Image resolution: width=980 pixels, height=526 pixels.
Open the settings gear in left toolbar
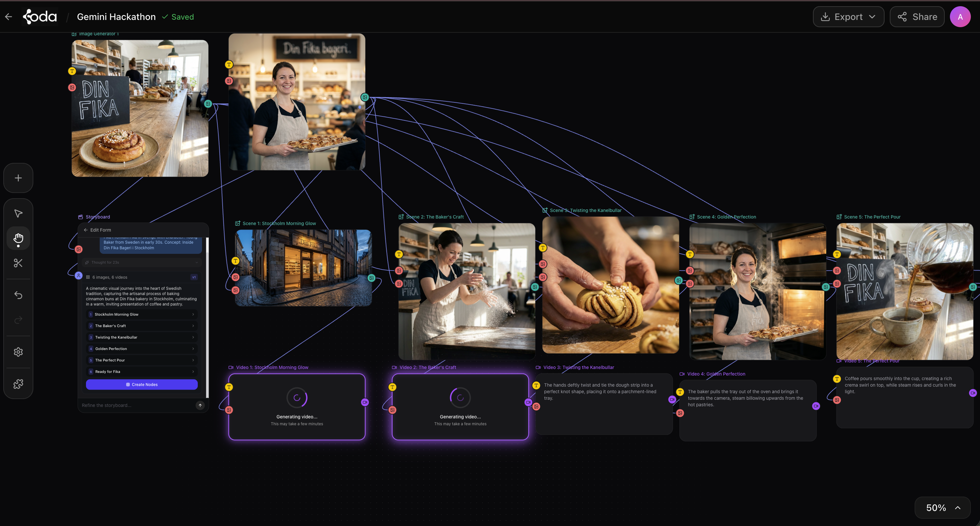tap(18, 352)
